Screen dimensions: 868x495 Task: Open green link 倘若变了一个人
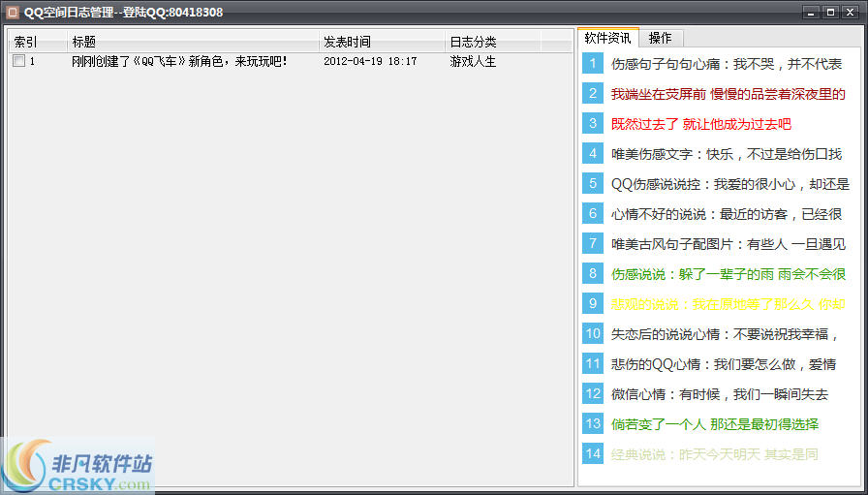tap(715, 424)
